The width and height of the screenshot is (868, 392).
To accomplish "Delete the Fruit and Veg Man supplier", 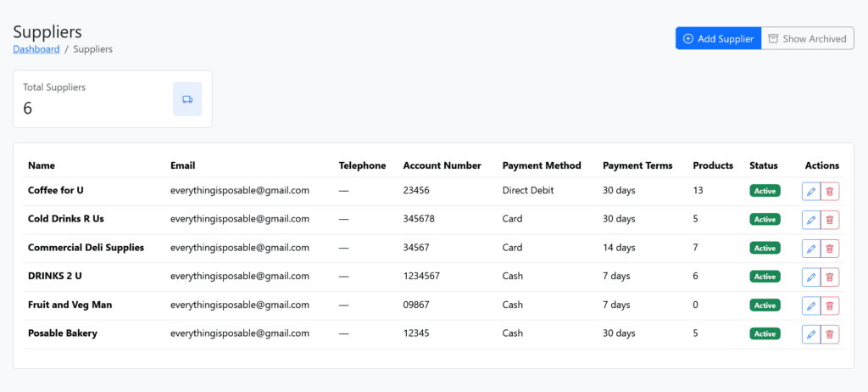I will [x=830, y=305].
